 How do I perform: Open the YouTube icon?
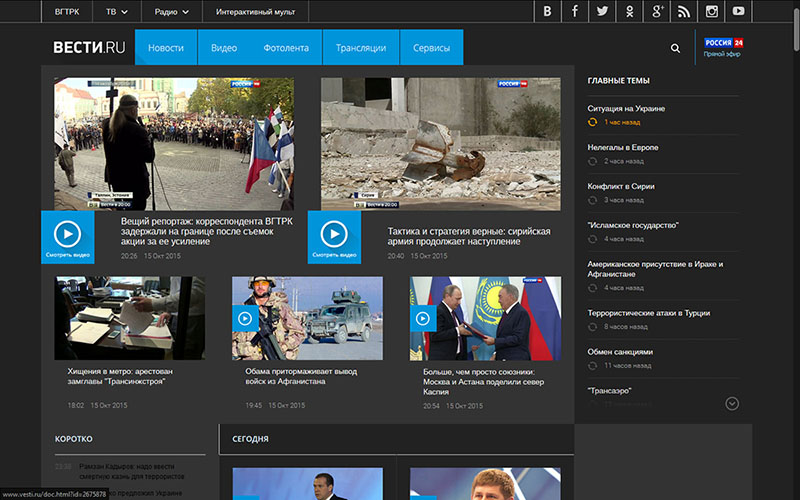click(738, 11)
